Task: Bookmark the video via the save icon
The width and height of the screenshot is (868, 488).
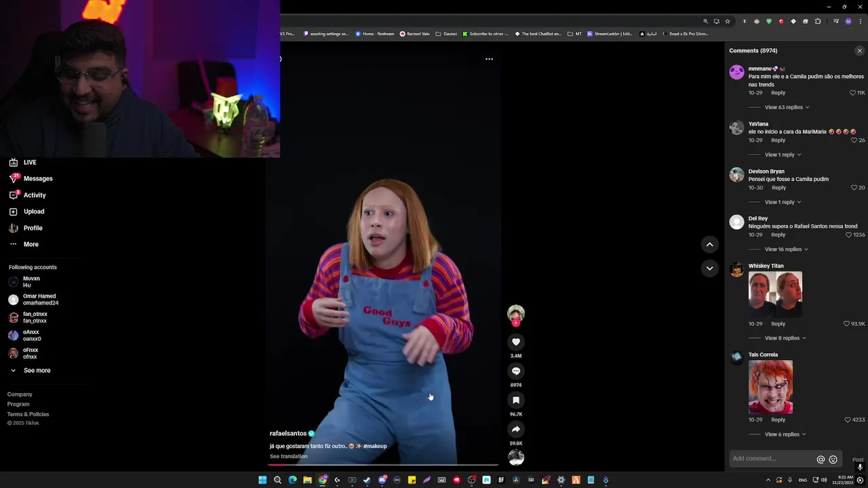Action: 516,401
